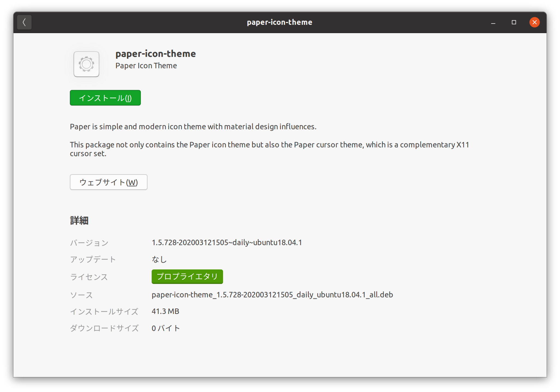Click the paper-icon-theme gear package icon
560x392 pixels.
(86, 64)
